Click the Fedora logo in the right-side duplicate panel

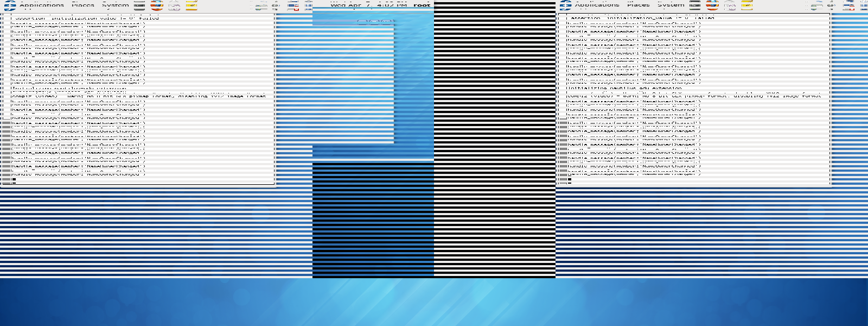565,5
